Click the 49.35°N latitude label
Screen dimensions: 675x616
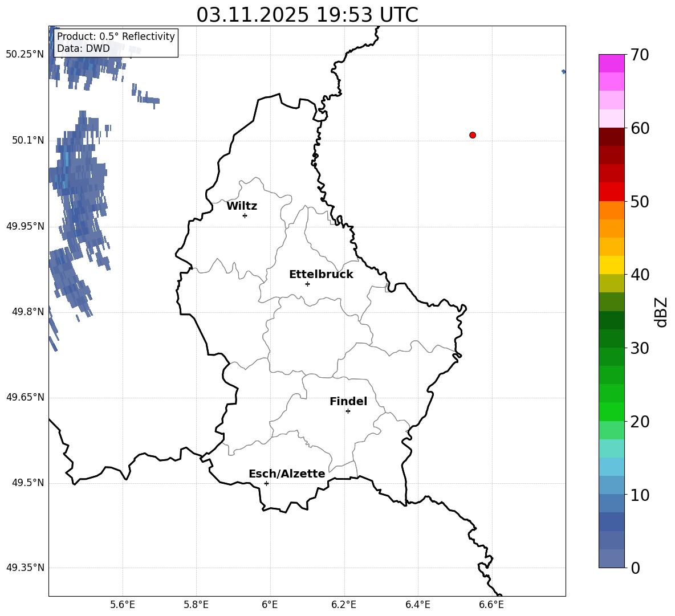pos(25,568)
